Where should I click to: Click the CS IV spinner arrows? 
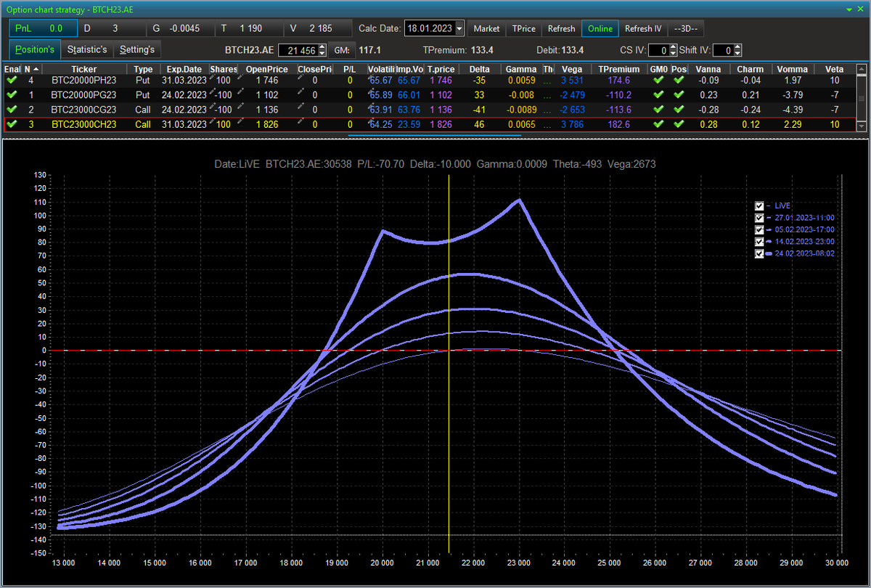tap(673, 50)
